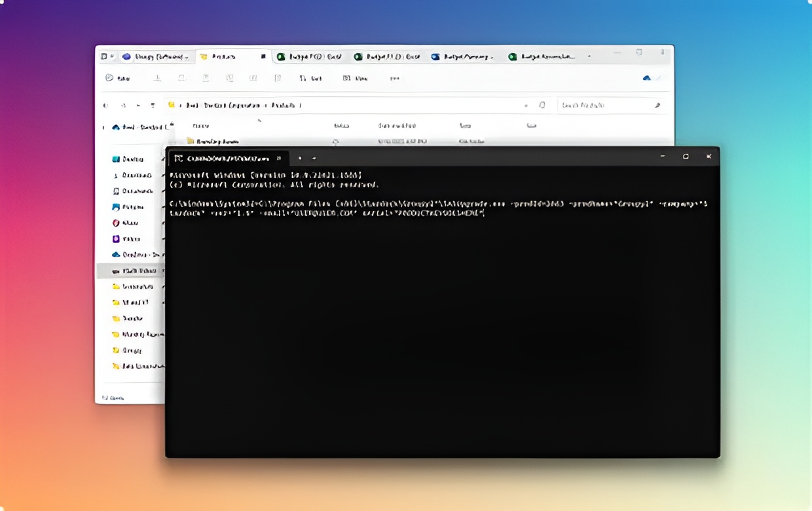The width and height of the screenshot is (812, 511).
Task: Go up one folder level
Action: (x=152, y=105)
